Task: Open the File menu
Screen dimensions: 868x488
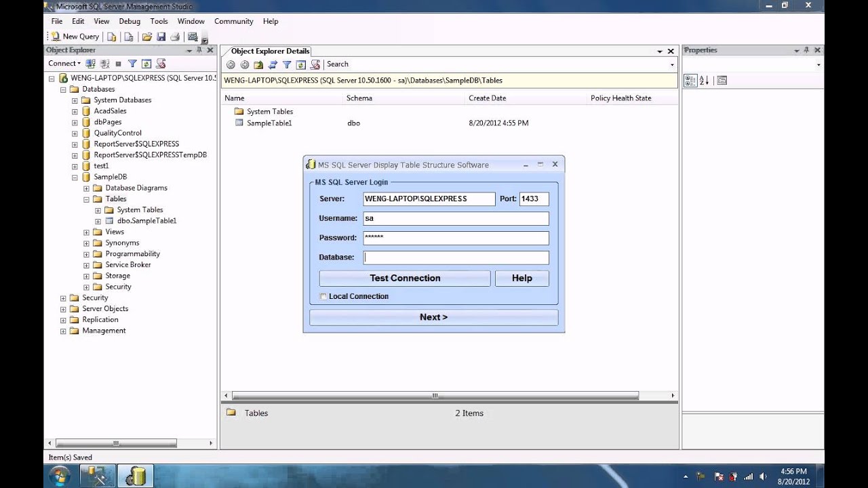Action: pos(57,21)
